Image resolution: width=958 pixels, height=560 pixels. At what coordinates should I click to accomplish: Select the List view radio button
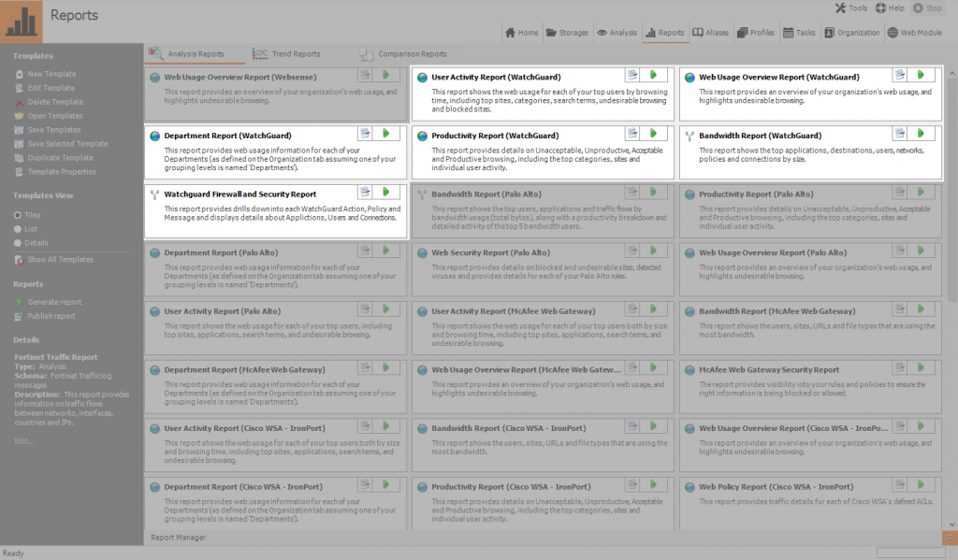pyautogui.click(x=18, y=229)
